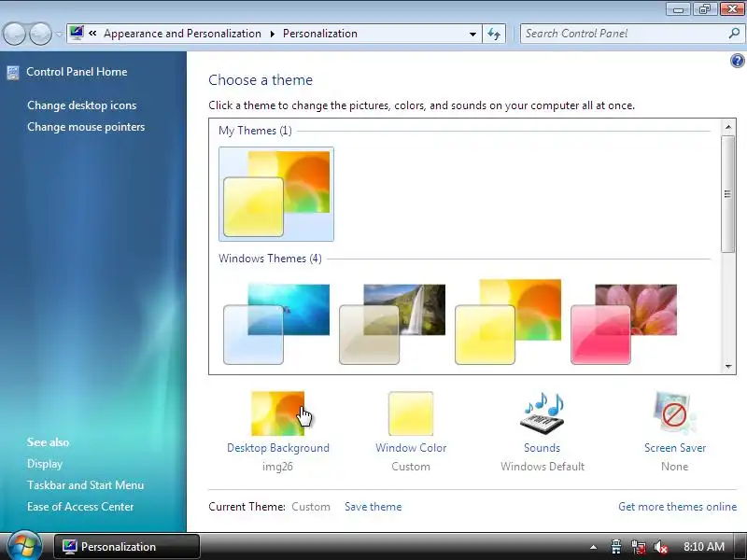Select the waterfall landscape theme
This screenshot has width=747, height=560.
[x=392, y=324]
